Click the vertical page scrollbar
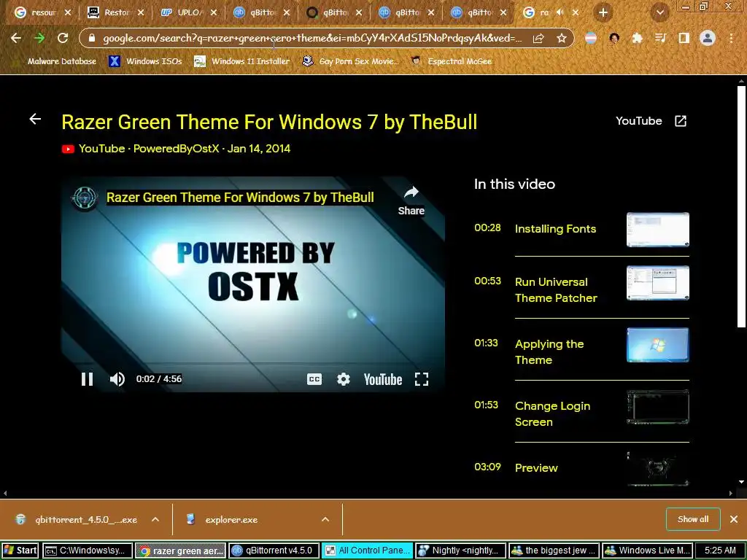The width and height of the screenshot is (747, 560). [x=741, y=206]
